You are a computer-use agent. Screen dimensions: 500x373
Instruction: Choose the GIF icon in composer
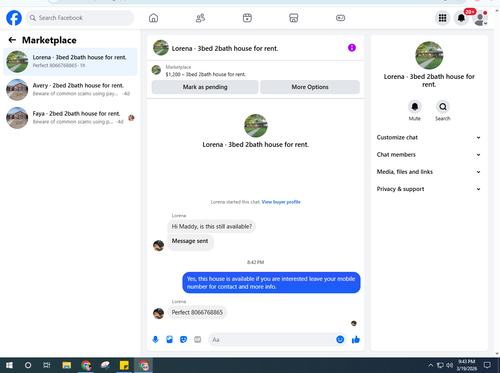[x=198, y=340]
